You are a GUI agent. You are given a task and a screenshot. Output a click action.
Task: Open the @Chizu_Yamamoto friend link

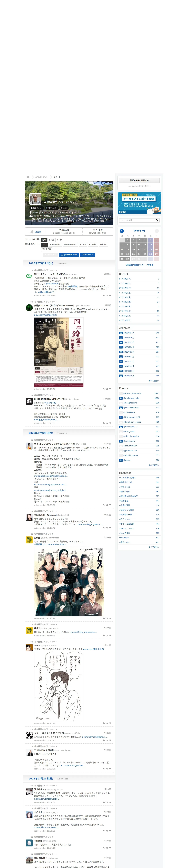point(132,393)
